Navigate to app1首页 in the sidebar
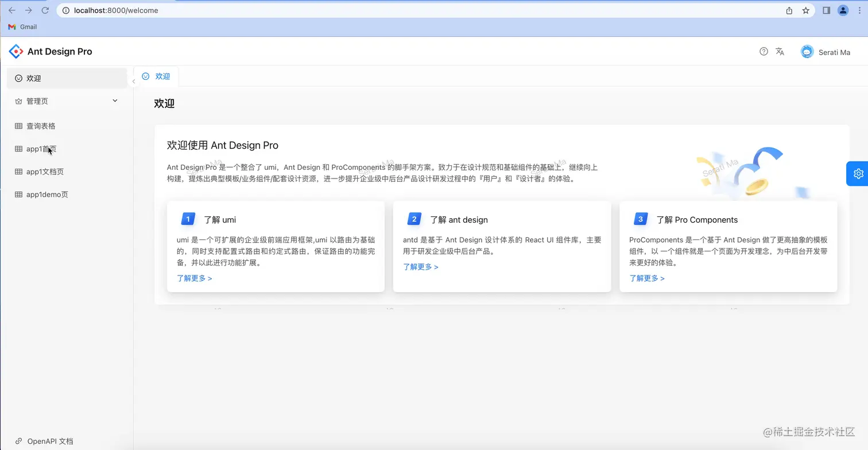Screen dimensions: 868x450 [67, 149]
